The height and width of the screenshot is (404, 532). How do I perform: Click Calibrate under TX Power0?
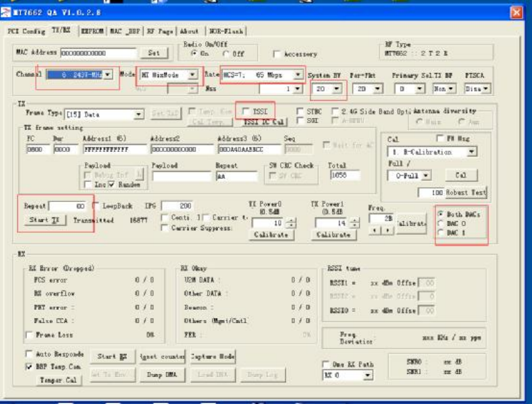[x=271, y=235]
